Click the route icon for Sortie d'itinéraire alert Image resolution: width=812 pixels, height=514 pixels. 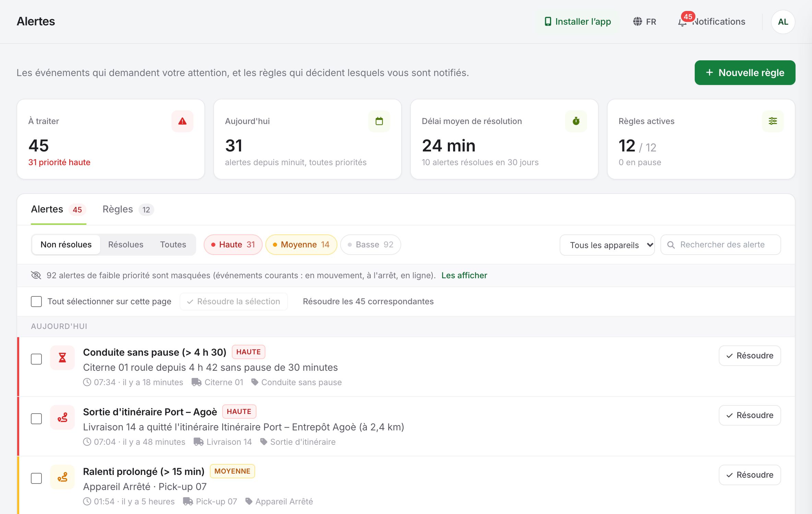pyautogui.click(x=62, y=417)
